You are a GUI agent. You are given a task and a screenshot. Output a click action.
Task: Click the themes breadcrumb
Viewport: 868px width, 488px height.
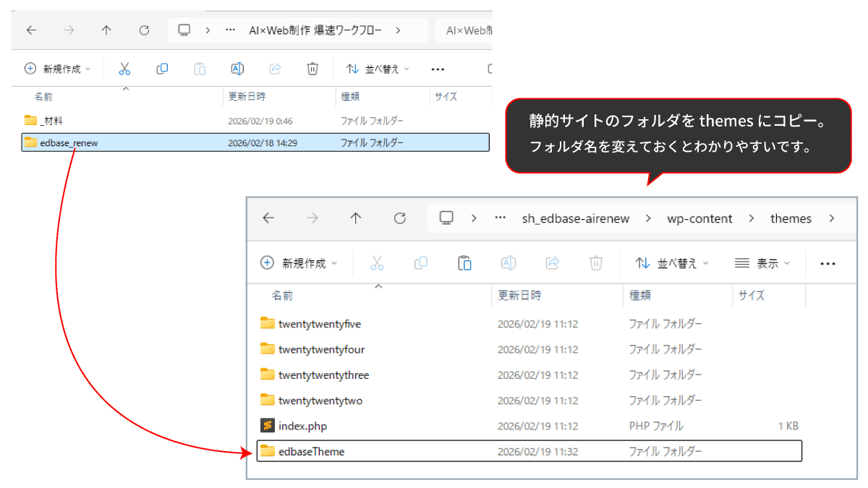click(x=791, y=218)
